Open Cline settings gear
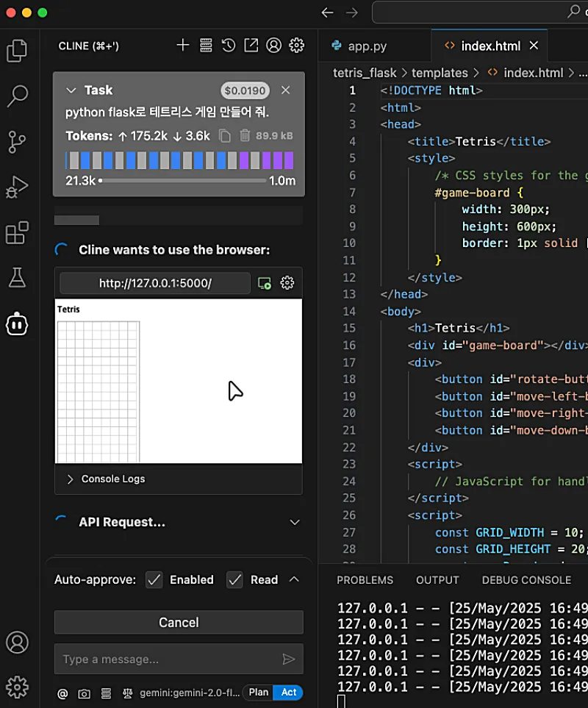Viewport: 588px width, 708px height. [296, 45]
